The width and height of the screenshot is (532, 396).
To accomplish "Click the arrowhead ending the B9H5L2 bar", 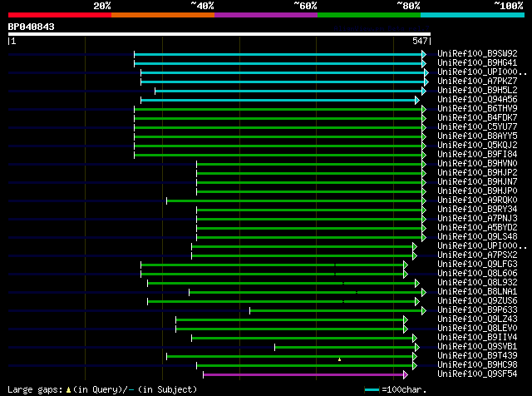I will pos(424,91).
